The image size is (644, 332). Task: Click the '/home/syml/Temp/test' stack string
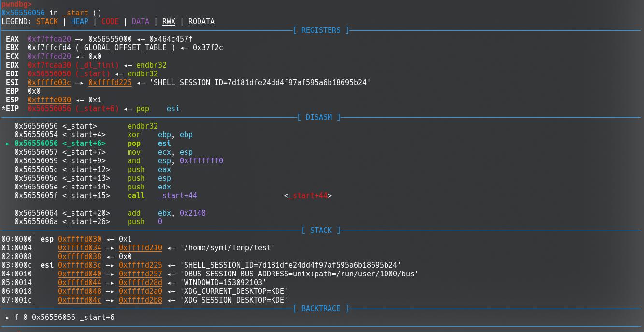tap(227, 247)
